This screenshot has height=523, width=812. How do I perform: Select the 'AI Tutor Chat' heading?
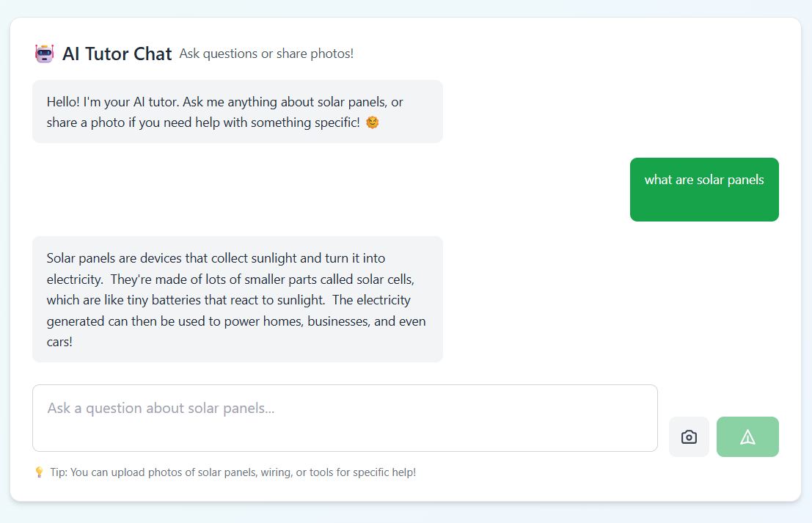click(x=117, y=54)
